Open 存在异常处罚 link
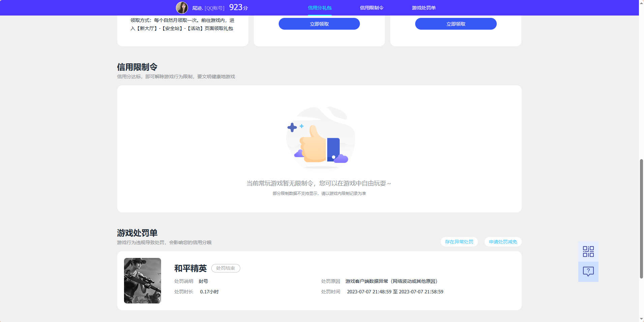This screenshot has width=644, height=322. 459,242
